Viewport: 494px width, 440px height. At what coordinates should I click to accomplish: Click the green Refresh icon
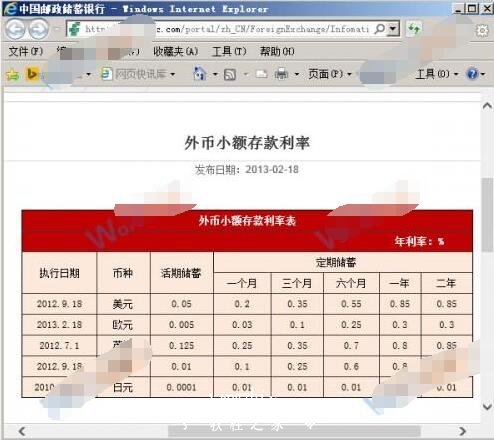pos(414,29)
